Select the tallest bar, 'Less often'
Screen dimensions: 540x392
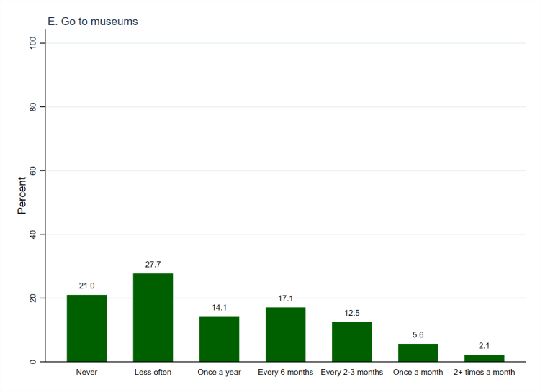point(153,317)
